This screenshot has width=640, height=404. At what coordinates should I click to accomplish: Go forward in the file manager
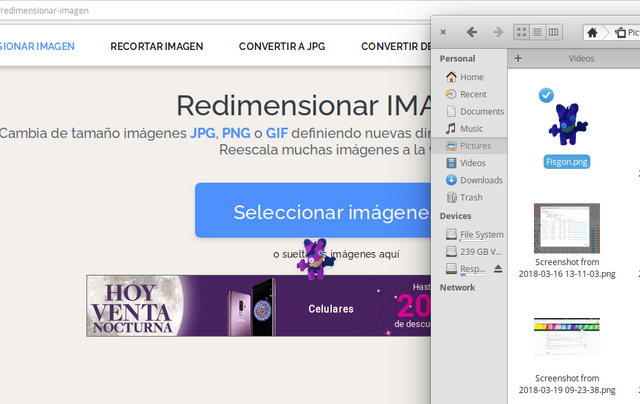point(498,32)
